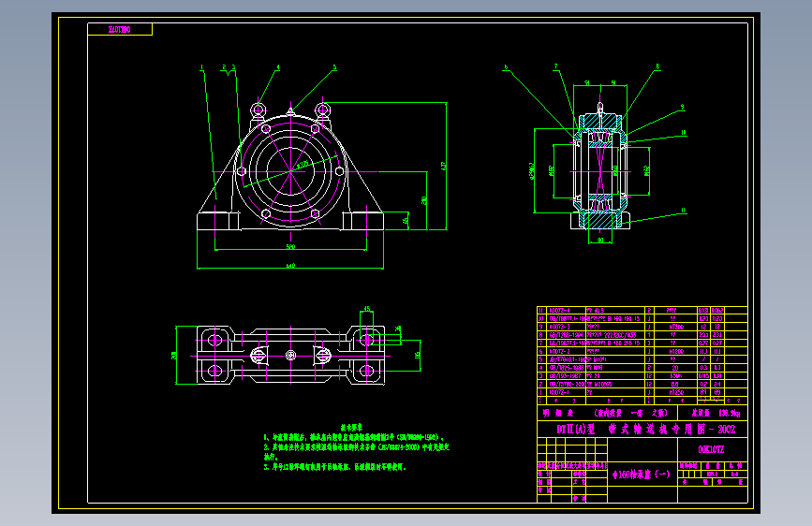
Task: Click the top-left mounting hole in the plan view
Action: click(214, 340)
